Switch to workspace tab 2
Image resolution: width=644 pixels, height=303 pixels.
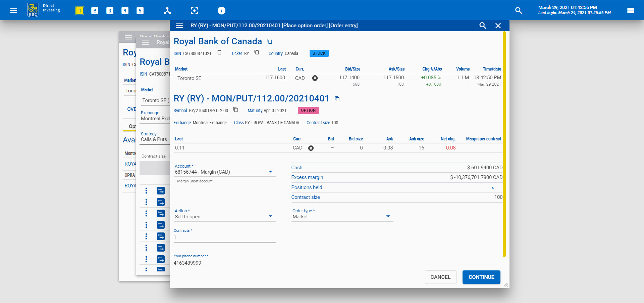(95, 10)
